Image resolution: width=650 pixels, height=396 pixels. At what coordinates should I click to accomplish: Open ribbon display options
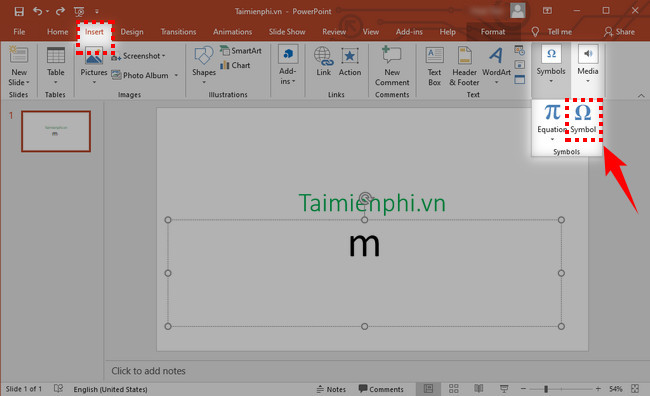[547, 11]
